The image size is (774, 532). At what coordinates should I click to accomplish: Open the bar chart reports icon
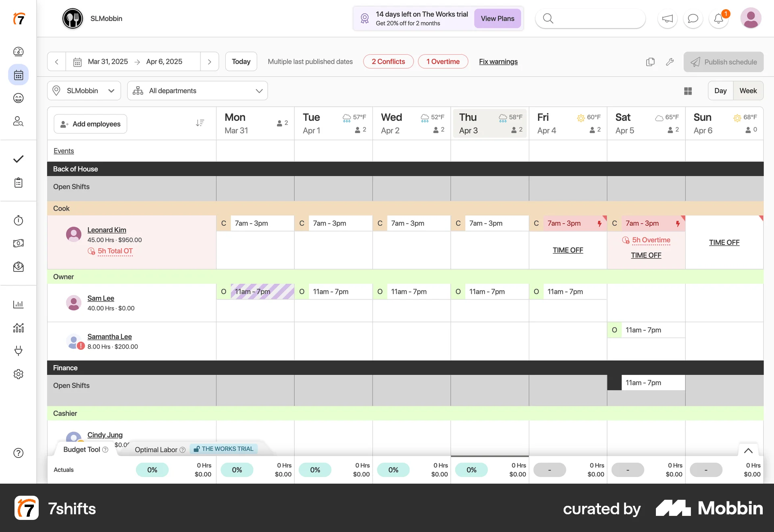18,304
